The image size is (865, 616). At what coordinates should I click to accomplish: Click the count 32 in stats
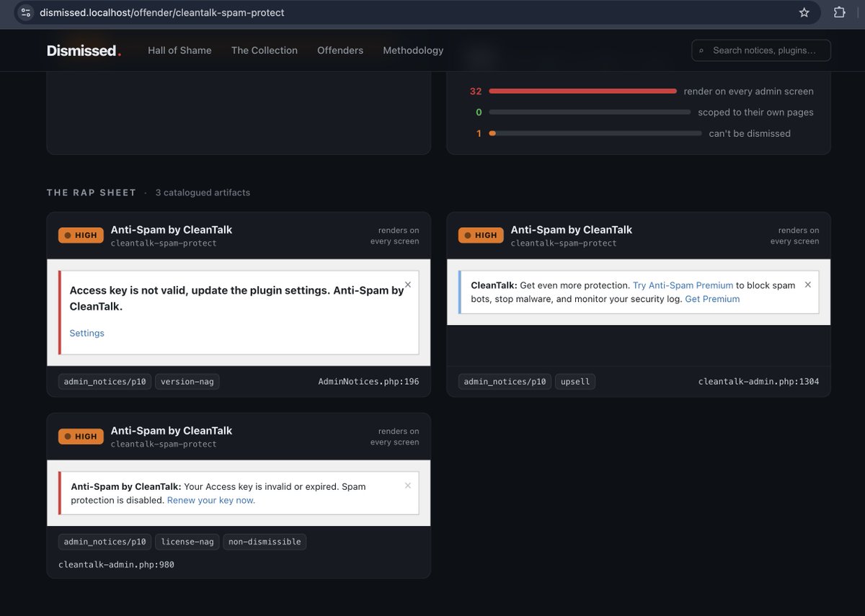coord(475,91)
